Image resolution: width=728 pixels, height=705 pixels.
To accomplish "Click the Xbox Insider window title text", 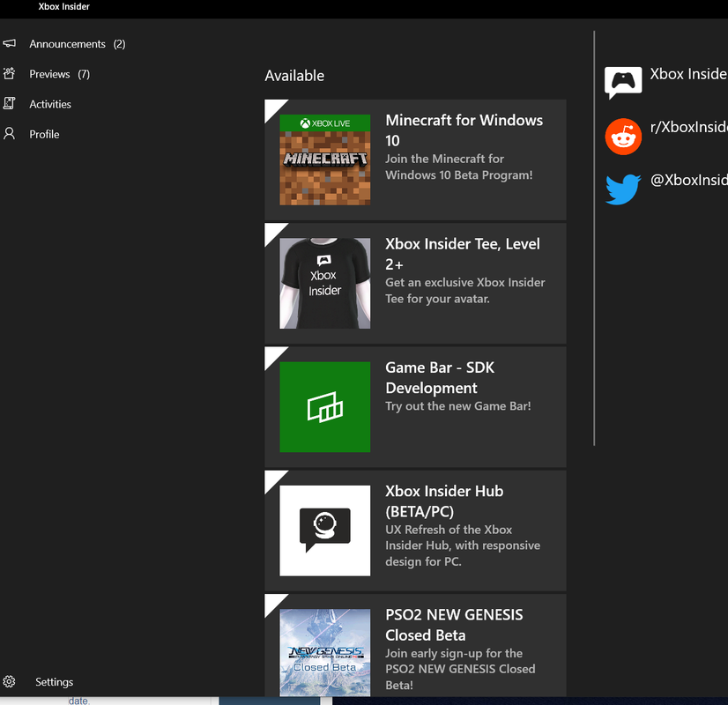I will [64, 6].
